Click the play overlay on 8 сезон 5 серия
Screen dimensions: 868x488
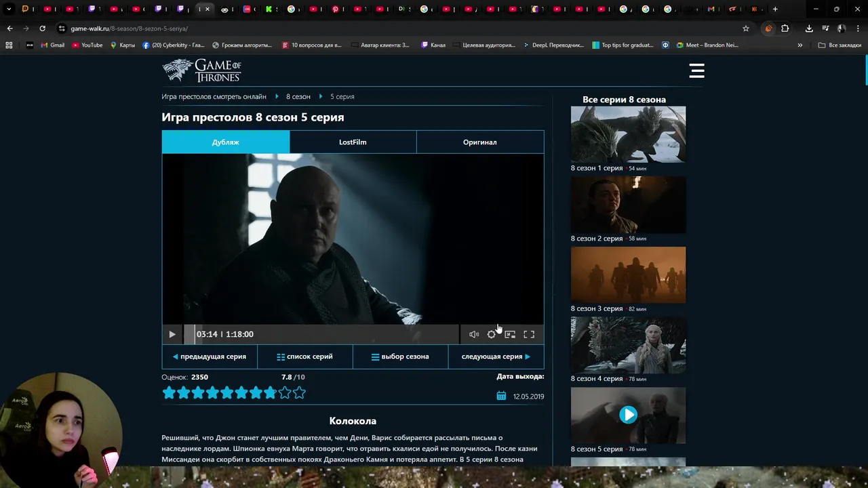tap(628, 415)
